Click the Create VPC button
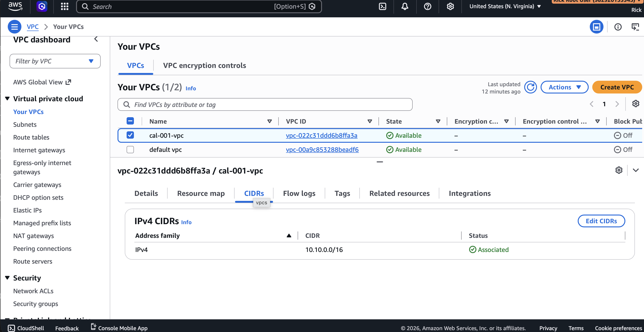Screen dimensions: 644x332 [x=617, y=87]
